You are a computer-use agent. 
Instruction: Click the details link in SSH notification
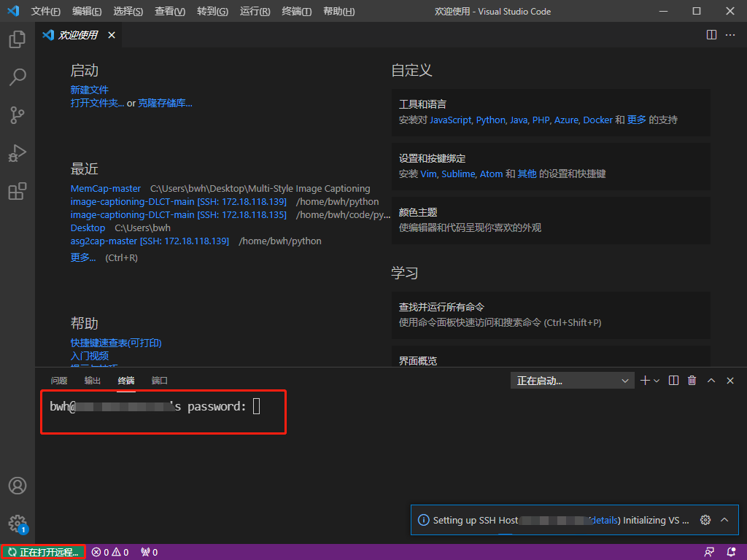(605, 521)
